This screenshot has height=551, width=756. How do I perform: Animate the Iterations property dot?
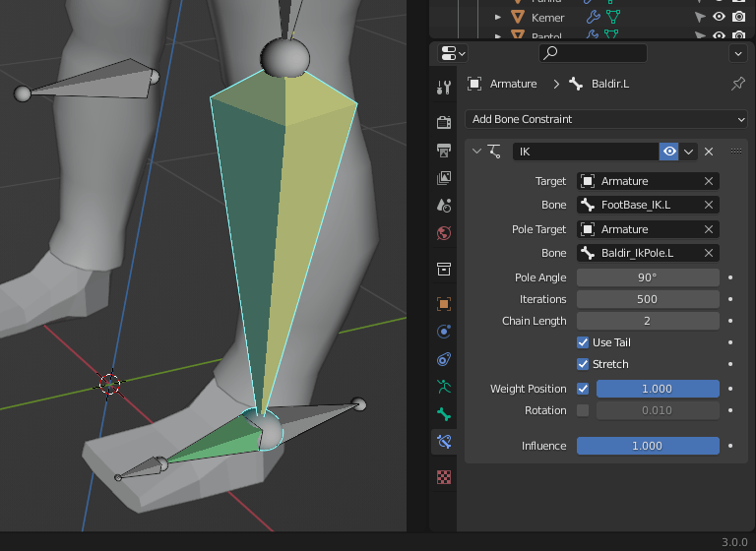[730, 299]
